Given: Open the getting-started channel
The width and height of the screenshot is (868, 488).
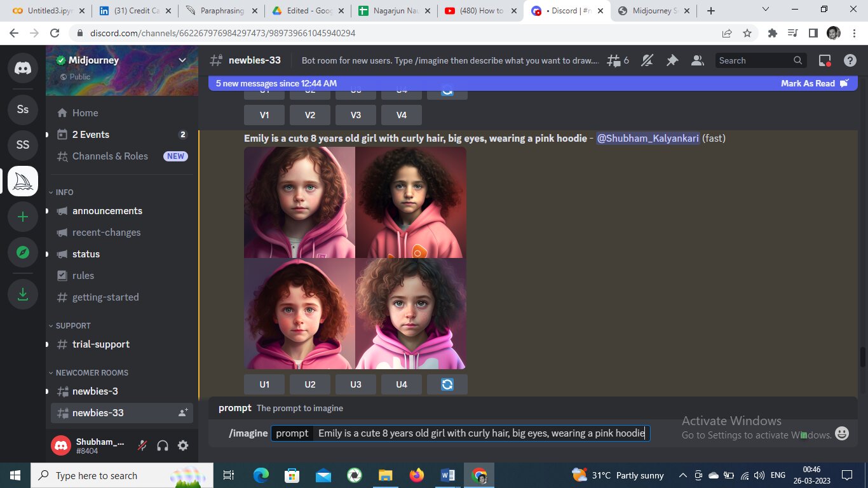Looking at the screenshot, I should click(105, 297).
